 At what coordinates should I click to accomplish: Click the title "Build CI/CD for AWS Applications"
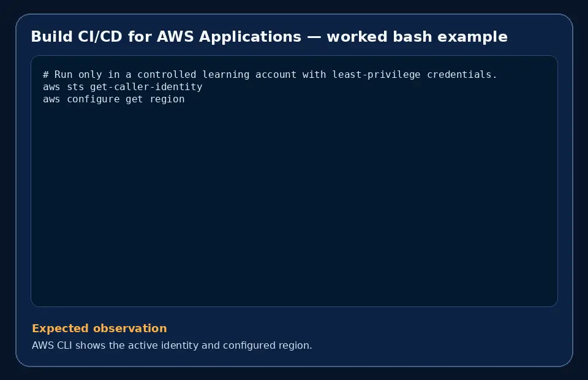click(166, 37)
